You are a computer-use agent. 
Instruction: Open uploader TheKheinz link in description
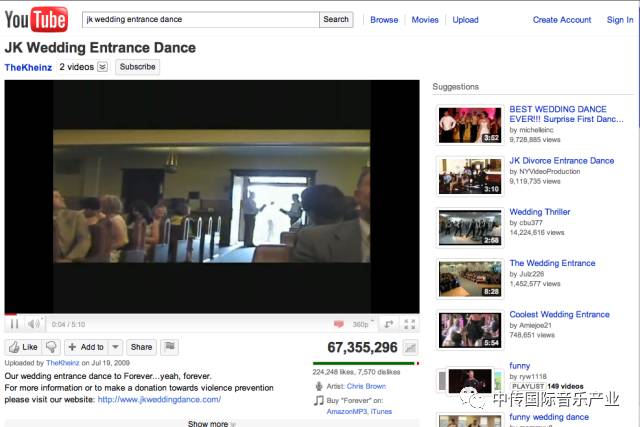point(62,363)
